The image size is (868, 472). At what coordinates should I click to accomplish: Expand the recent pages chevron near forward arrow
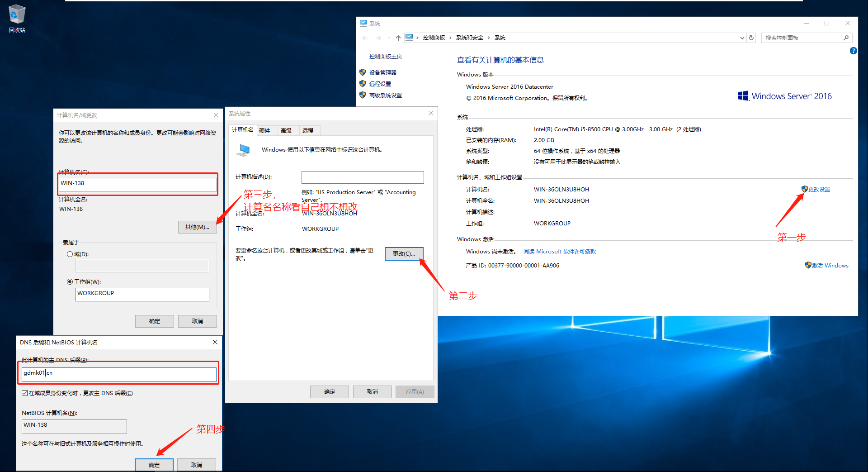pos(389,38)
